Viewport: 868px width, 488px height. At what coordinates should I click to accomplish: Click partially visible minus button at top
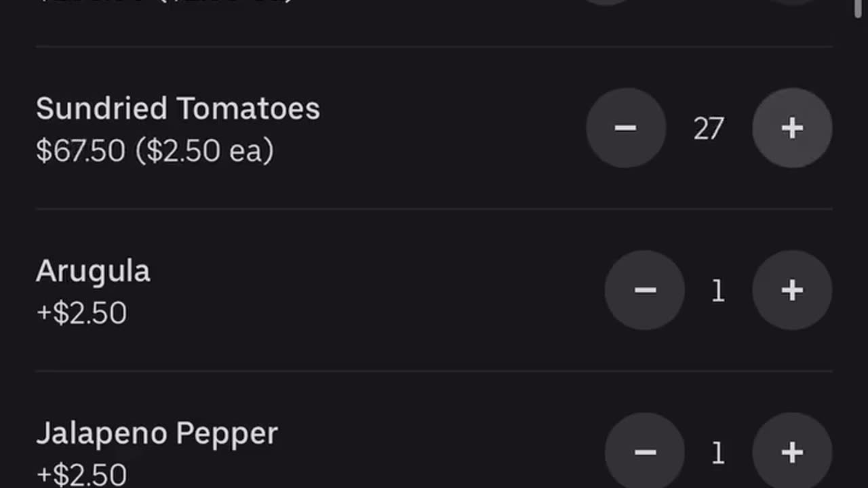tap(607, 2)
